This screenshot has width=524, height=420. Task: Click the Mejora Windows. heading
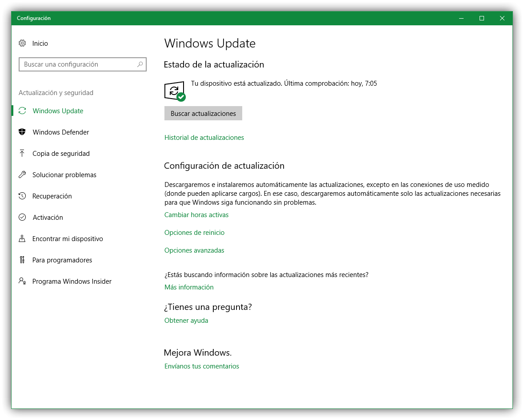(197, 353)
